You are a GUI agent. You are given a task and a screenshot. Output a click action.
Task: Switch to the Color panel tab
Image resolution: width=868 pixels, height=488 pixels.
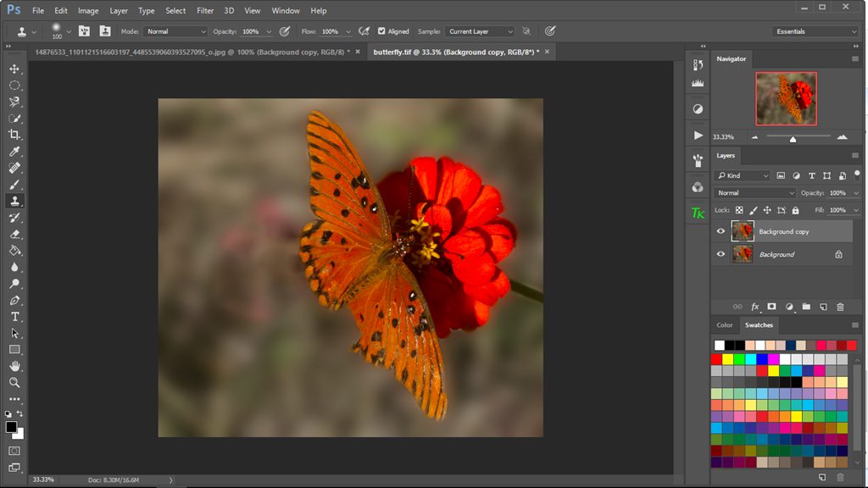(725, 324)
